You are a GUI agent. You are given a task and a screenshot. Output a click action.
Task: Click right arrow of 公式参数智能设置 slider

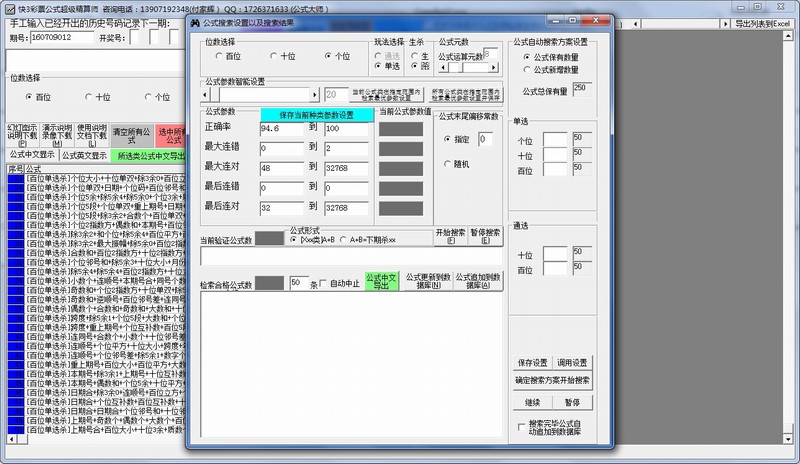318,94
